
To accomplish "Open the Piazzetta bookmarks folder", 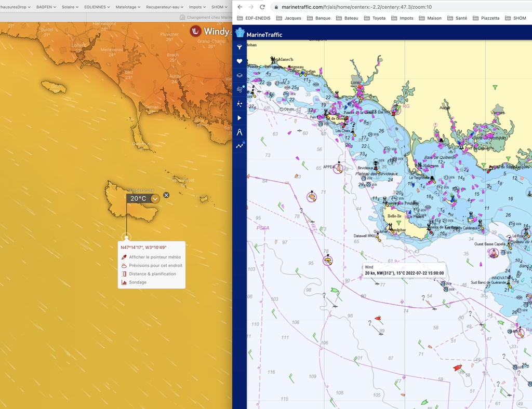I will point(486,18).
